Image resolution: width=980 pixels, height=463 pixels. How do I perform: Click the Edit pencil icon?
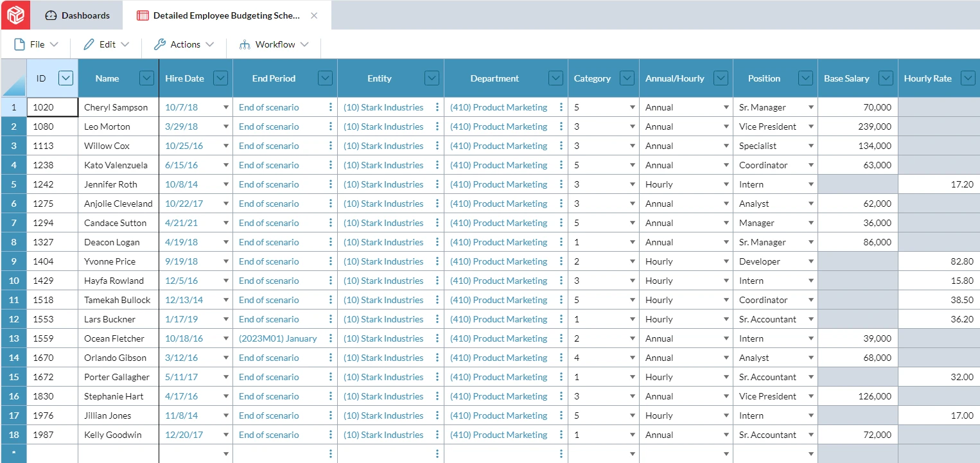click(89, 44)
